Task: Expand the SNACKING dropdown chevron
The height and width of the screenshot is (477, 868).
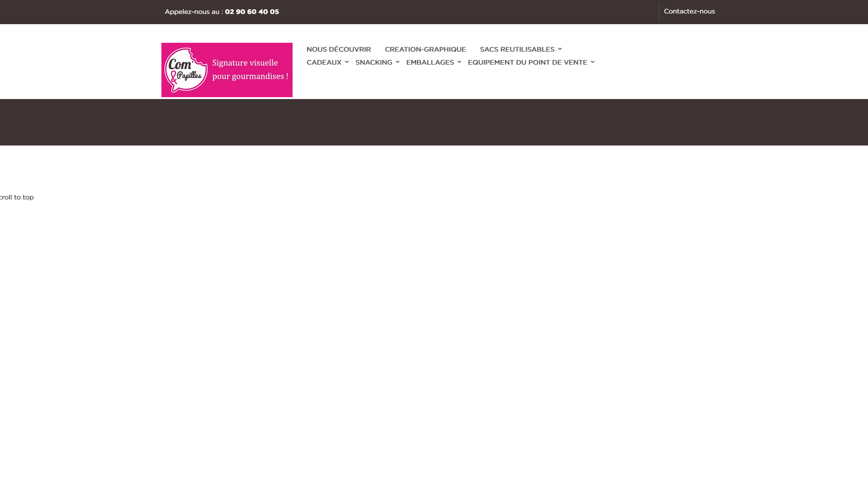Action: coord(397,62)
